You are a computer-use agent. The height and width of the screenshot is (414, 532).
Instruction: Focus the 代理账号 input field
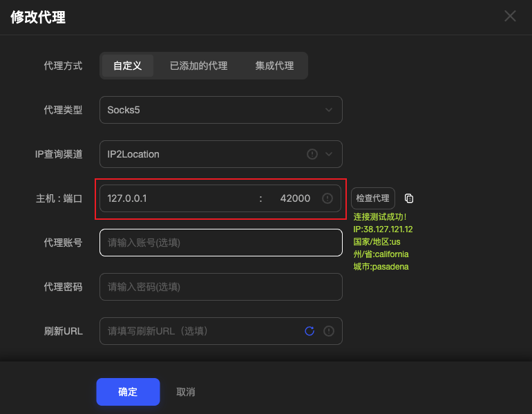tap(221, 243)
